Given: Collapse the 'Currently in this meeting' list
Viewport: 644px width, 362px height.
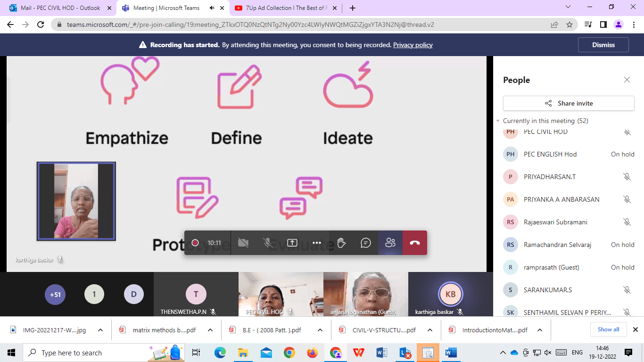Looking at the screenshot, I should (498, 121).
